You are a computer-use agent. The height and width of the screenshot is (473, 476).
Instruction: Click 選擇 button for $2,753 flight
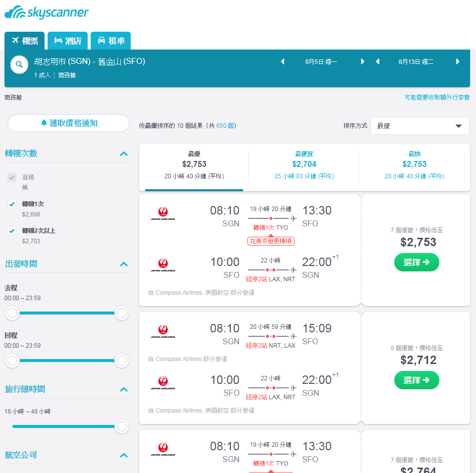tap(417, 263)
